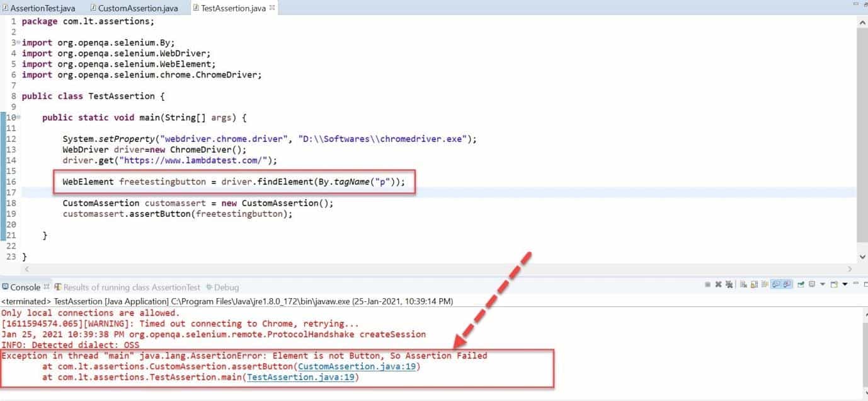Open the TestAssertion.java:19 stack trace link
The image size is (868, 401).
(302, 377)
